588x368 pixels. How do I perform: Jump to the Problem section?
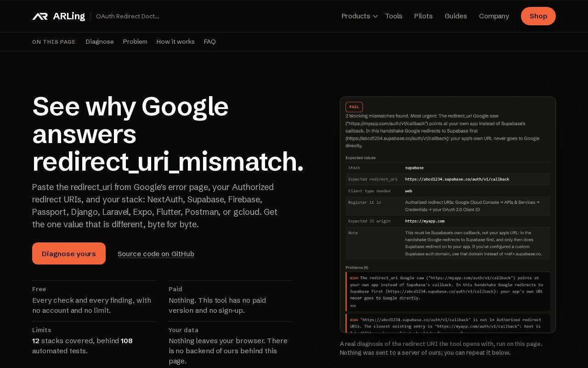[135, 41]
